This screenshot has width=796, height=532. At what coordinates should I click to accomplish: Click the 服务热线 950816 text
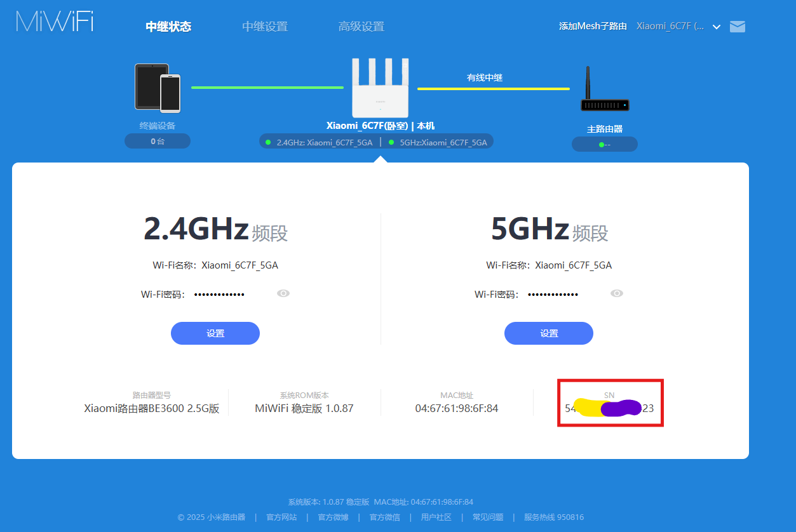pyautogui.click(x=554, y=517)
